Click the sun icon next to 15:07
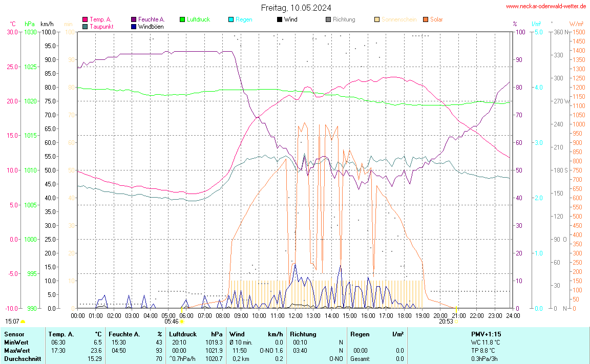The width and height of the screenshot is (590, 364). point(23,322)
